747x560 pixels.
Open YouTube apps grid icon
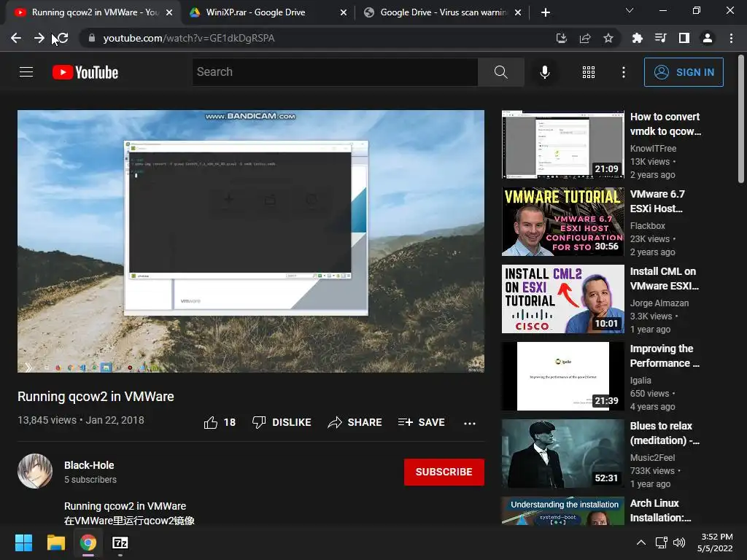[589, 72]
